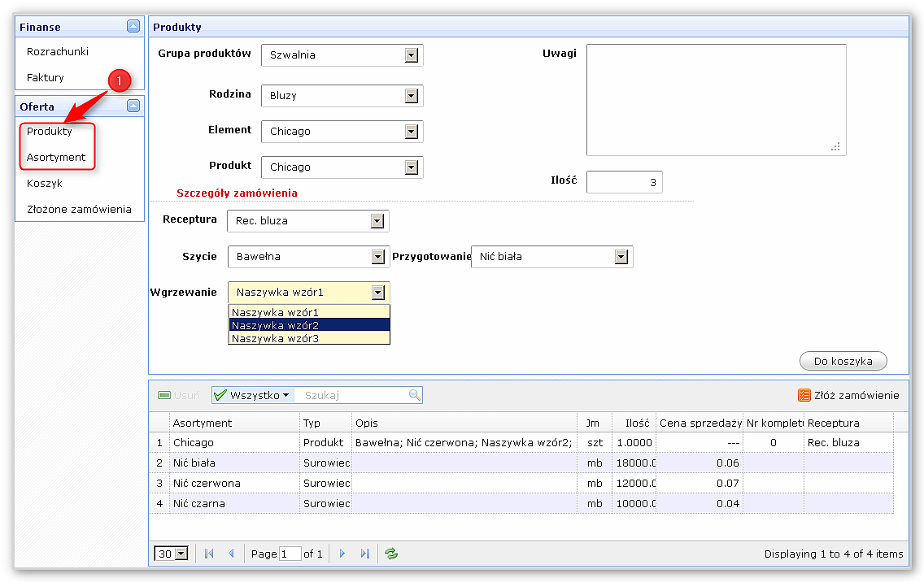924x582 pixels.
Task: Open the Wszystko filter dropdown
Action: coord(252,395)
